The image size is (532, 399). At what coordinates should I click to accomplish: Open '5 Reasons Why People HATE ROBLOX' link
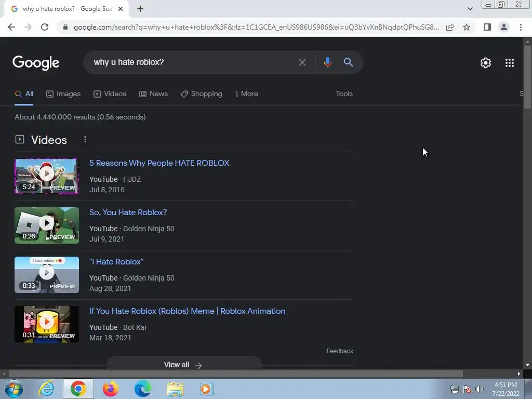[159, 163]
